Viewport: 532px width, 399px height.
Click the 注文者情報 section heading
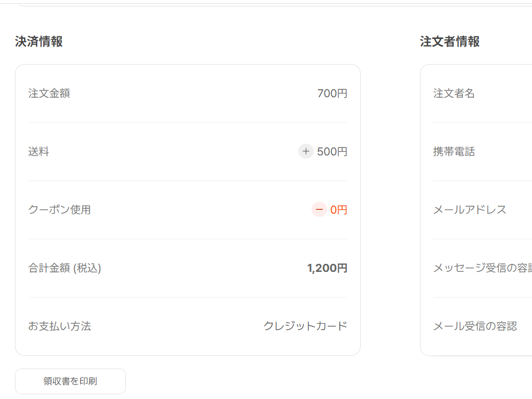click(x=450, y=42)
